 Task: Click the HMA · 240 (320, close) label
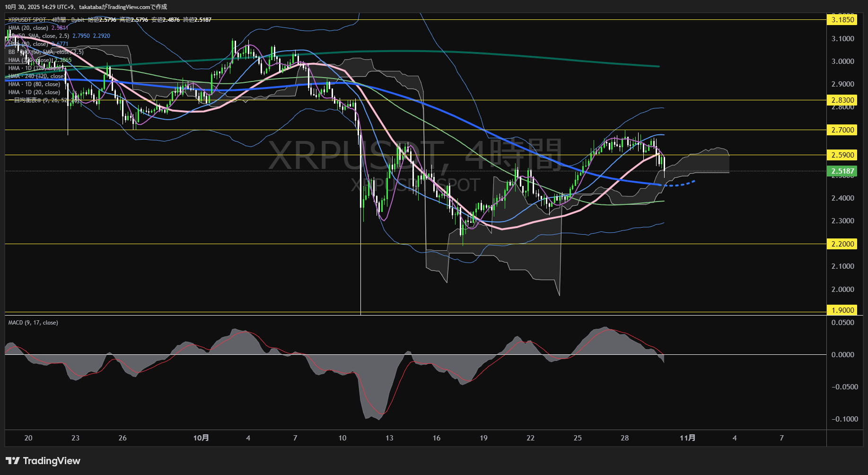(35, 76)
